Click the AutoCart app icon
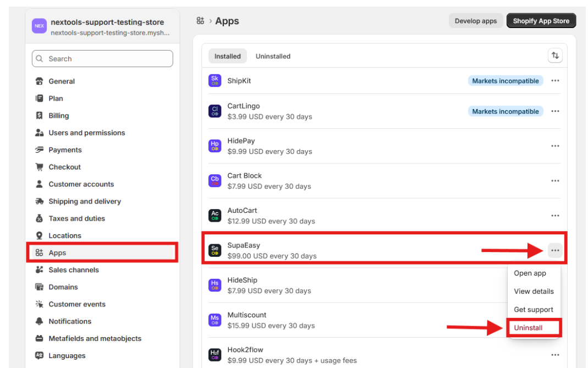 click(x=215, y=216)
